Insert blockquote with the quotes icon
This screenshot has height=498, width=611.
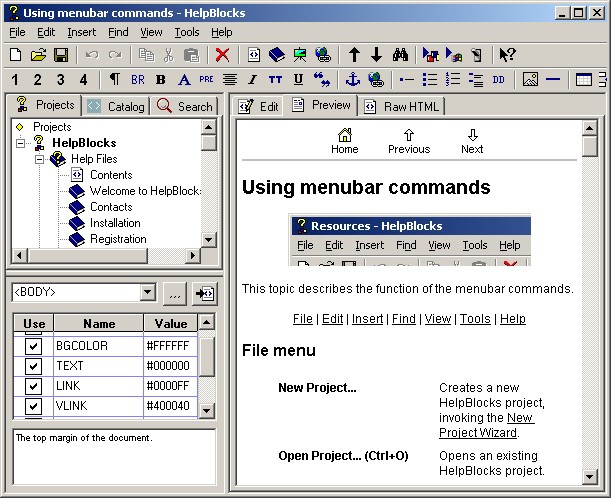pyautogui.click(x=322, y=79)
